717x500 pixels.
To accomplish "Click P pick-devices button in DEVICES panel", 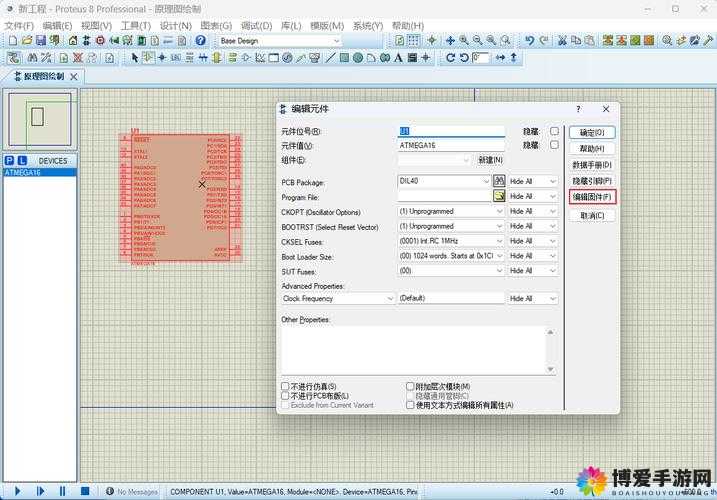I will click(x=9, y=161).
